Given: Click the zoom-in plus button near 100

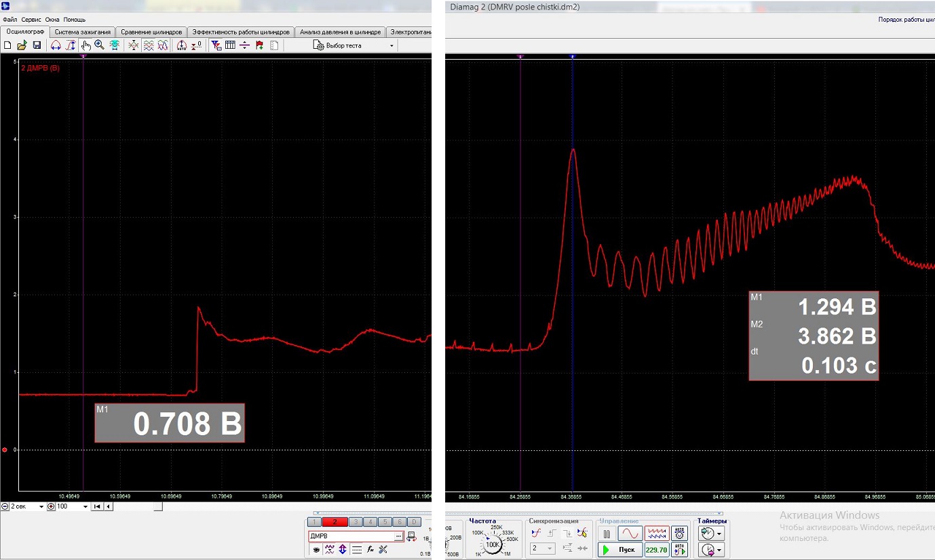Looking at the screenshot, I should (x=51, y=506).
